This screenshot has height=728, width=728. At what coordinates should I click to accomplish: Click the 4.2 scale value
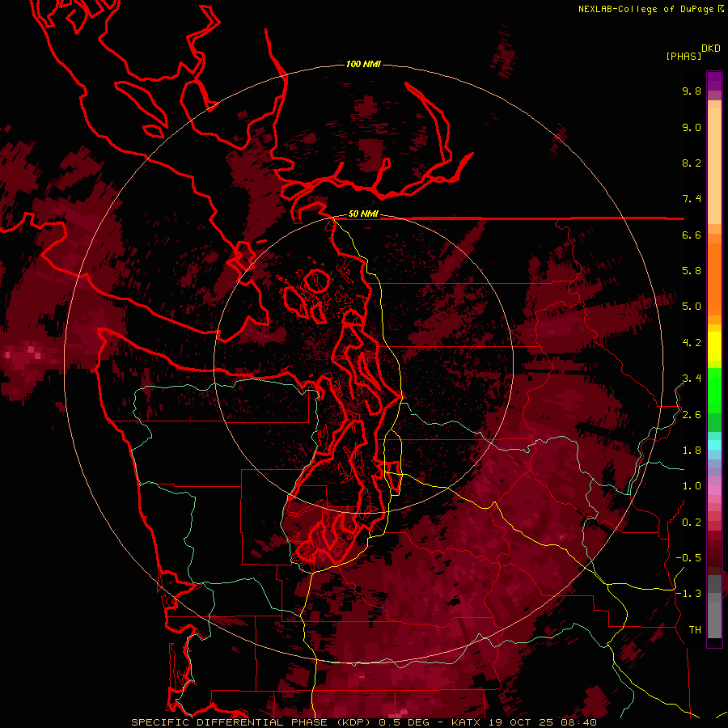692,343
